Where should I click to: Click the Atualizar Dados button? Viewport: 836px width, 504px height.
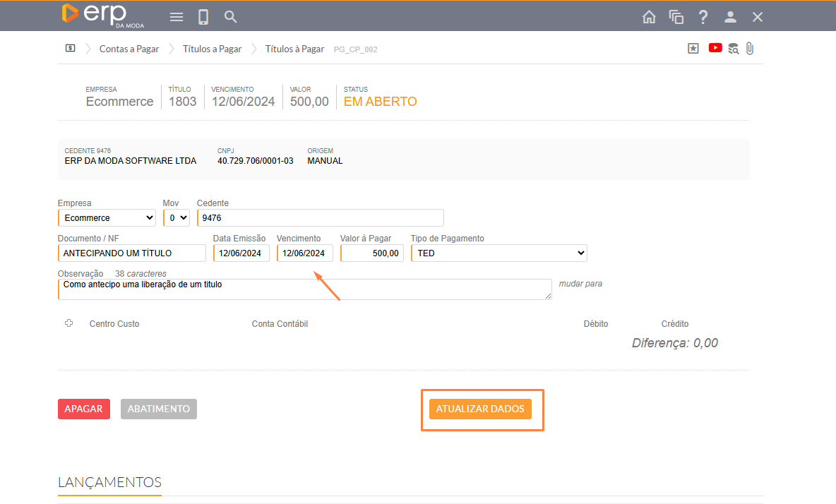(480, 409)
